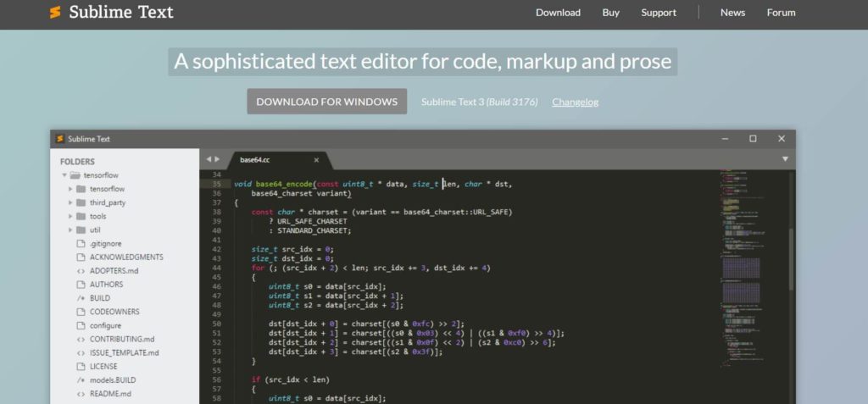This screenshot has width=868, height=404.
Task: Click the Sublime Text logo in header
Action: pos(111,12)
